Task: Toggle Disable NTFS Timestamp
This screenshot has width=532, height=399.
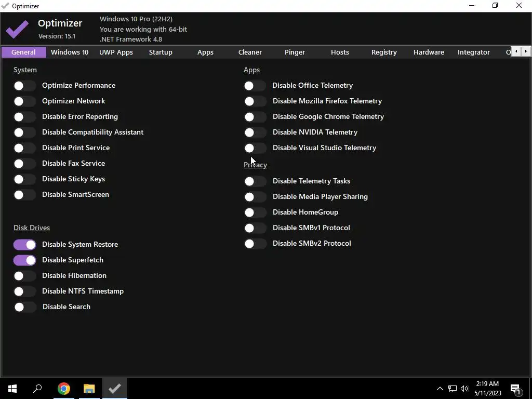Action: [x=24, y=291]
